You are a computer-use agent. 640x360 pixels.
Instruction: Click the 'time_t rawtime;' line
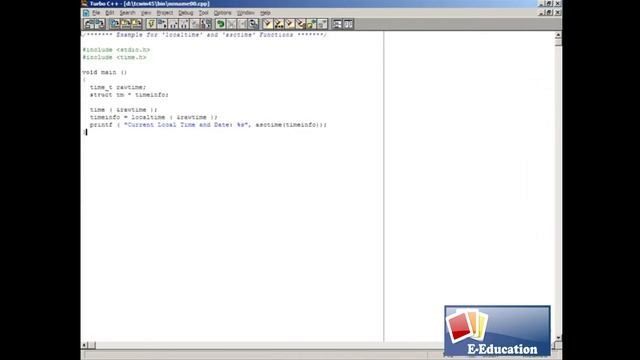(118, 87)
